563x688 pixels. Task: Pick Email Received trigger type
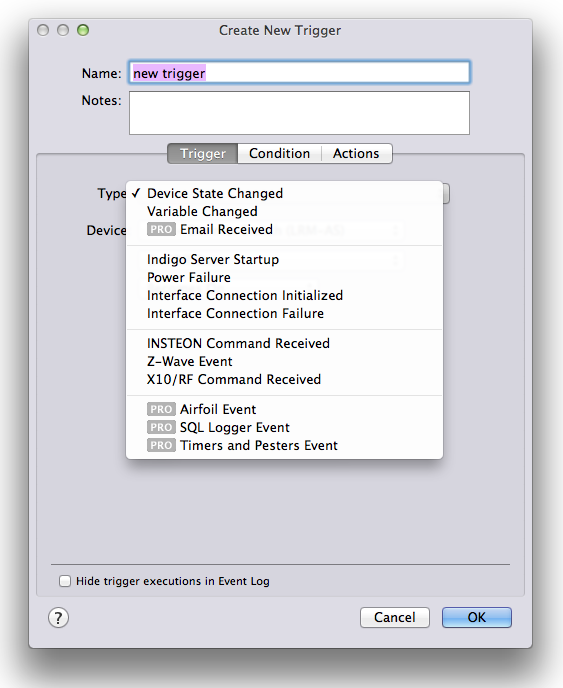(284, 229)
